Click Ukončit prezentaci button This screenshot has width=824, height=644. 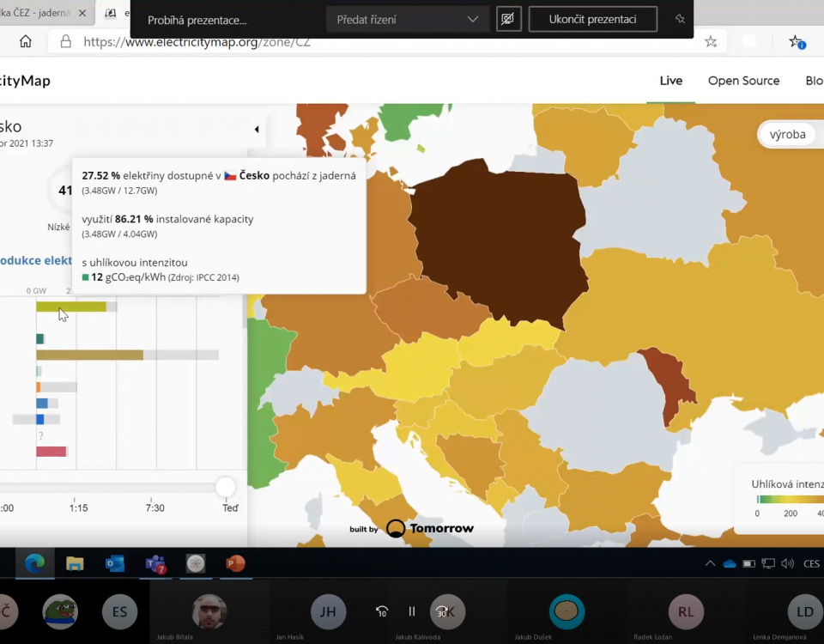[x=592, y=20]
